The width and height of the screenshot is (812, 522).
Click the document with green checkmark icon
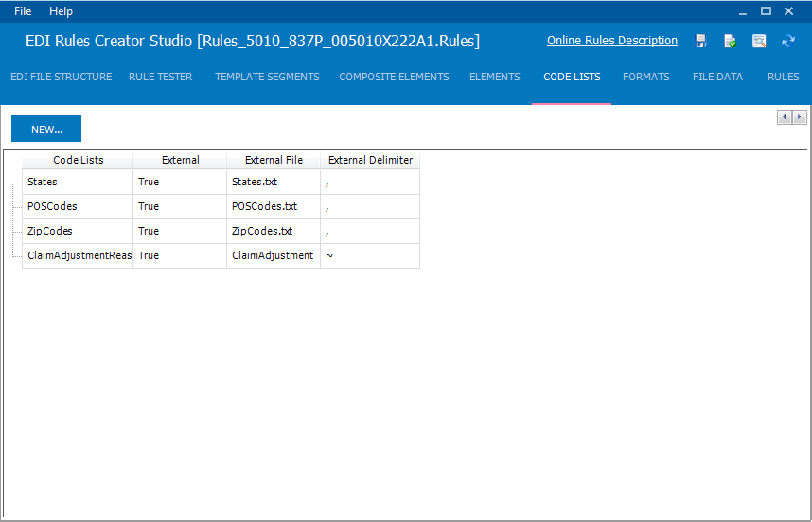(x=731, y=41)
